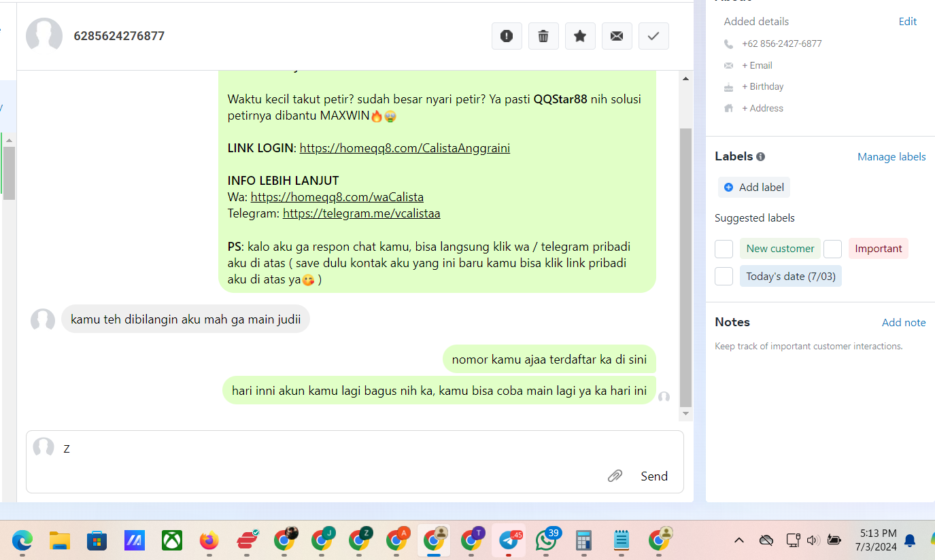Click the New customer label tag
The height and width of the screenshot is (560, 935).
click(x=780, y=249)
